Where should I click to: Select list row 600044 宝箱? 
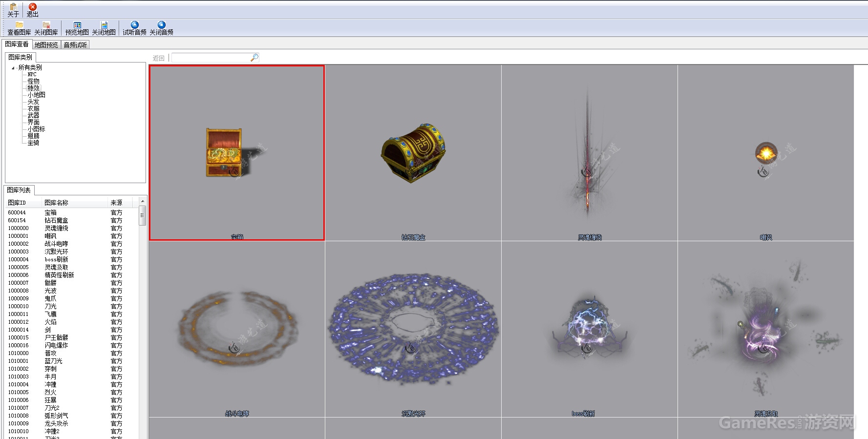[72, 212]
